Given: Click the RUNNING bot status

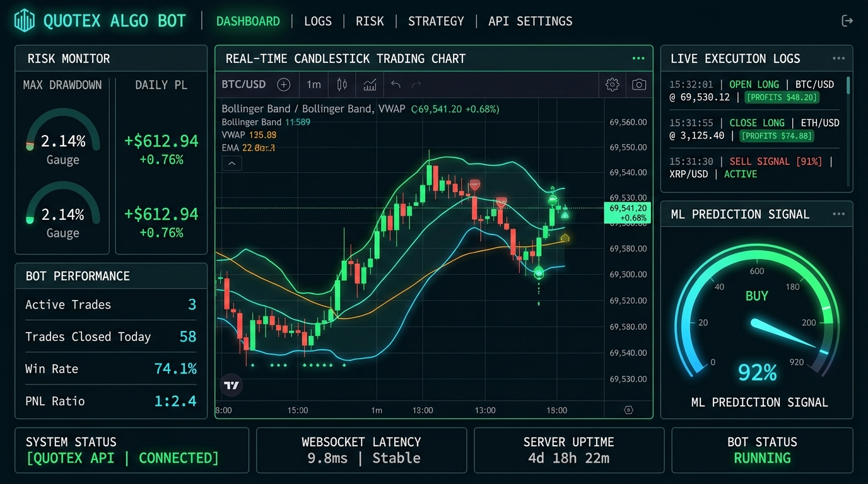Looking at the screenshot, I should click(x=762, y=458).
